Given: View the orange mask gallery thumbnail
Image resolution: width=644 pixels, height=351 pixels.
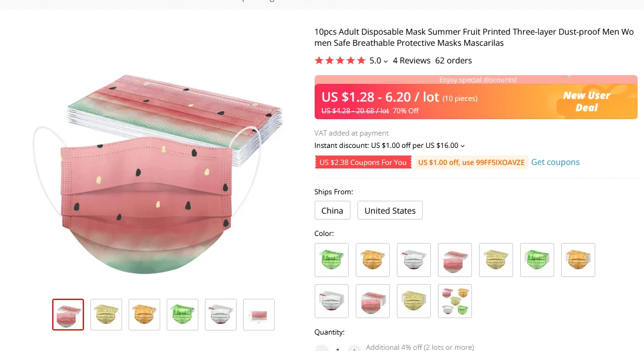Looking at the screenshot, I should pyautogui.click(x=144, y=315).
